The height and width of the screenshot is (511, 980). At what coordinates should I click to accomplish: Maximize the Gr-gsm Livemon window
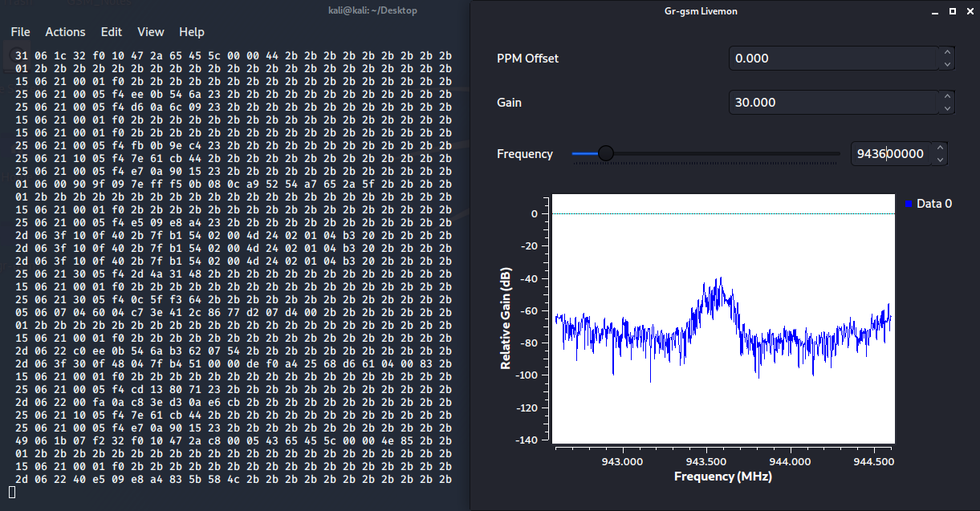[952, 11]
